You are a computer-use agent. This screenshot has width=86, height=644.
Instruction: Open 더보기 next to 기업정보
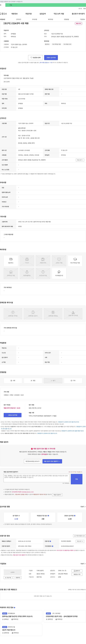click(83, 564)
